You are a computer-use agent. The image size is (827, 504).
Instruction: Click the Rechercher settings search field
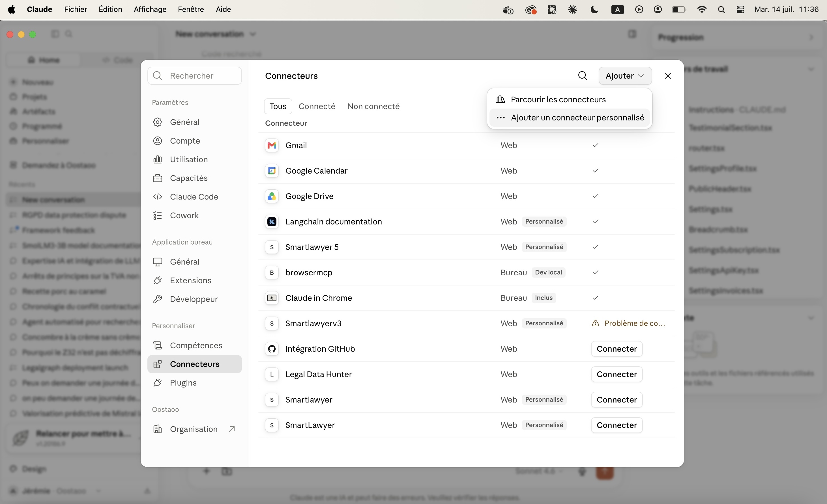tap(194, 76)
